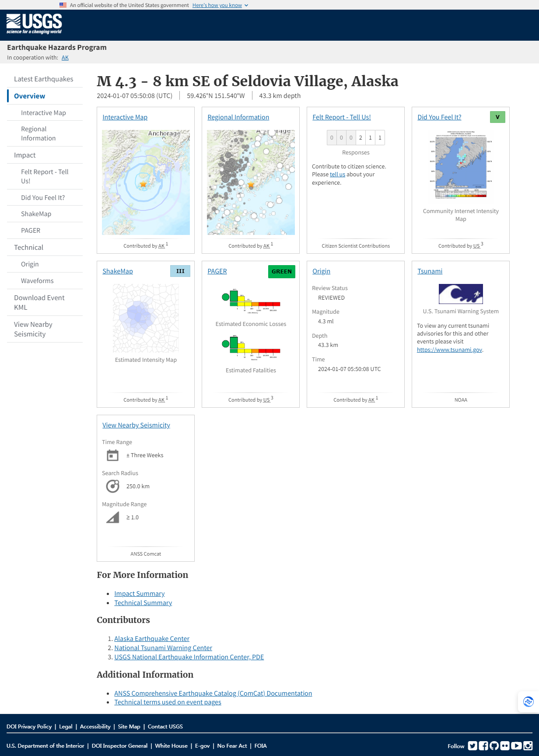Viewport: 539px width, 756px height.
Task: Click the floating blue circular widget icon
Action: pos(528,702)
